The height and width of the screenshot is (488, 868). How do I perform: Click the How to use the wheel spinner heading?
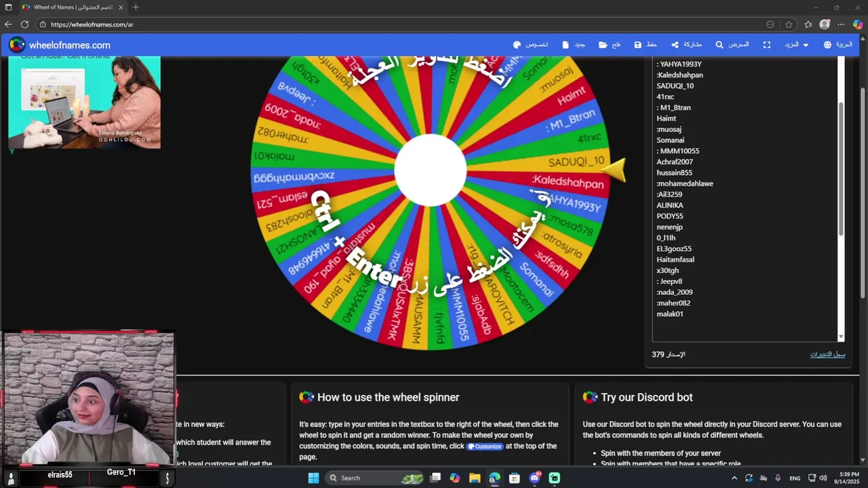tap(388, 398)
